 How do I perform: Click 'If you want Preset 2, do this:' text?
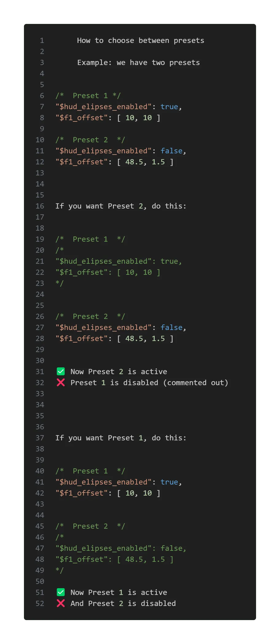click(x=121, y=206)
